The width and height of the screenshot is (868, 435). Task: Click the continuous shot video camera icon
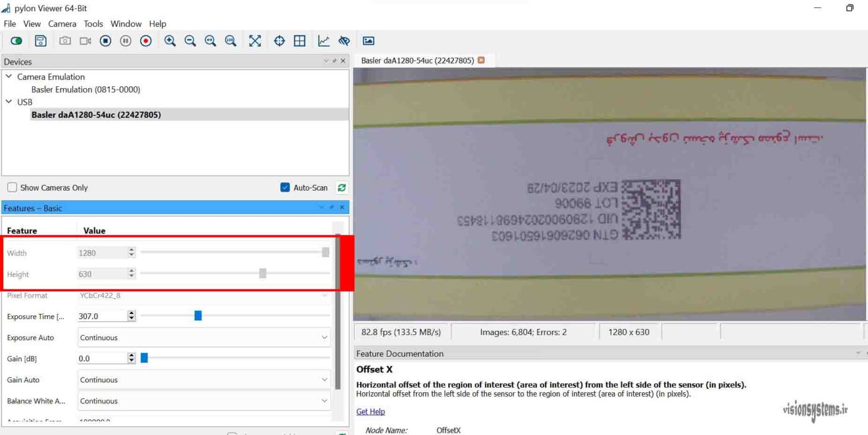pyautogui.click(x=85, y=41)
